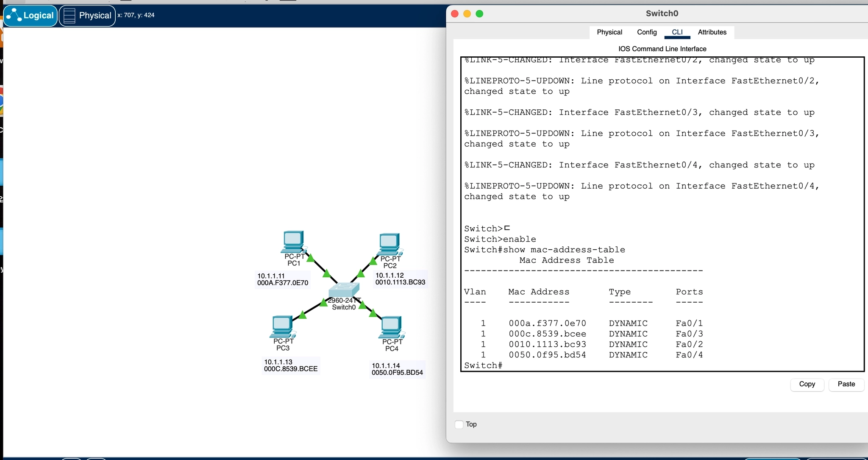This screenshot has height=460, width=868.
Task: Minimize the Switch0 window with yellow button
Action: point(467,14)
